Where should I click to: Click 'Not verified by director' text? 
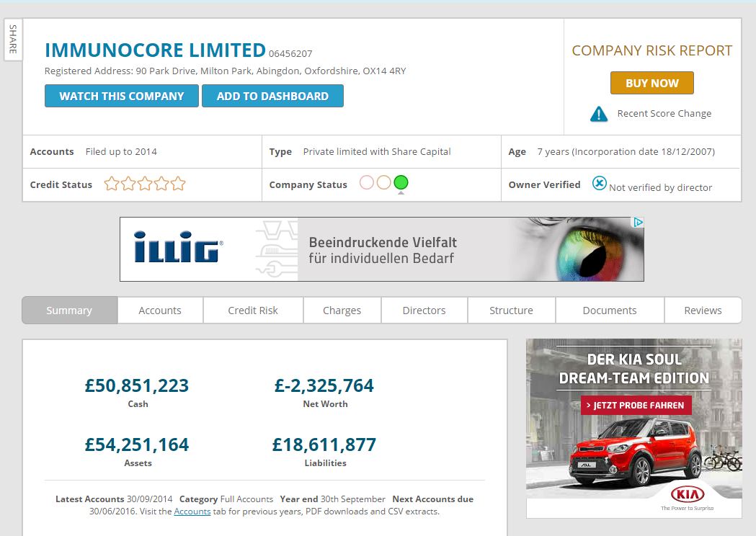(661, 187)
